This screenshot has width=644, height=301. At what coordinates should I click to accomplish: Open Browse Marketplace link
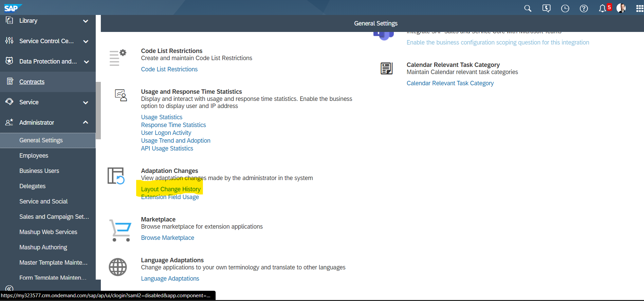[x=167, y=238]
